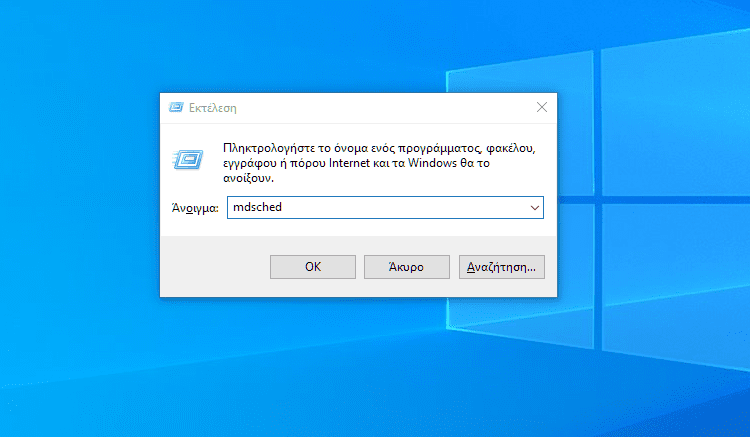Click the Εκτέλεση title text

pyautogui.click(x=212, y=108)
